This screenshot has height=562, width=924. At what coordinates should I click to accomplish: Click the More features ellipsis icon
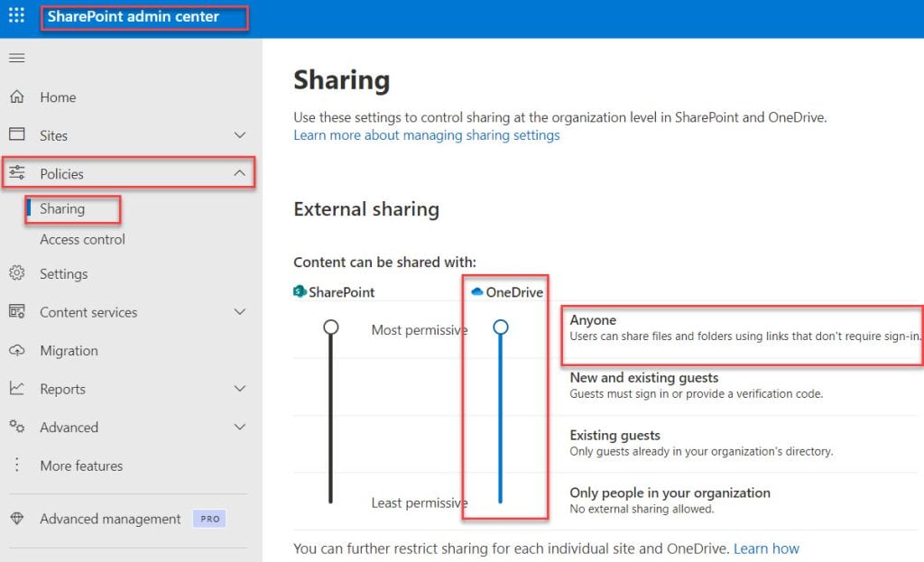[x=17, y=465]
